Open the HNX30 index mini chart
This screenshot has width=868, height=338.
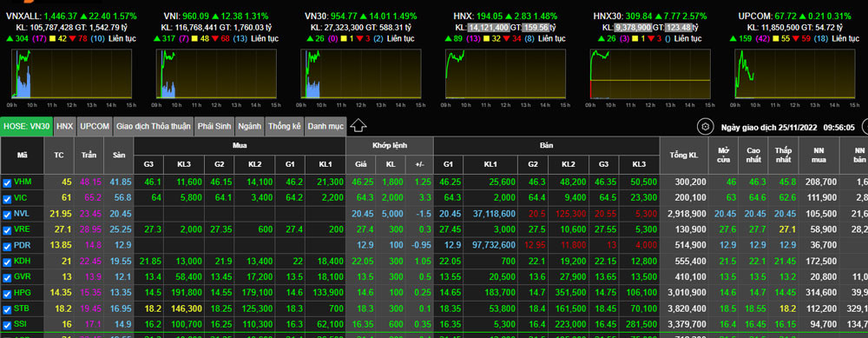click(x=650, y=74)
